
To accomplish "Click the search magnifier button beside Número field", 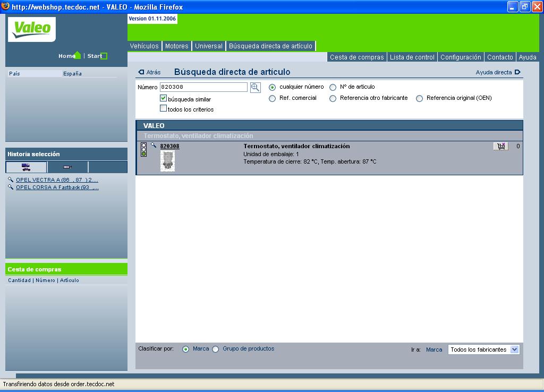I will click(x=255, y=88).
